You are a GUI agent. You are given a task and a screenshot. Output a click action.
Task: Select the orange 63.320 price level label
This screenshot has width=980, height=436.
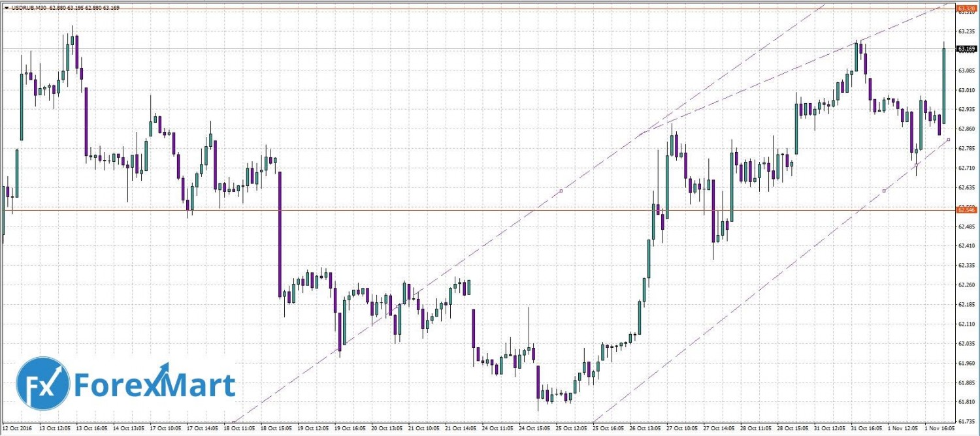pyautogui.click(x=966, y=8)
